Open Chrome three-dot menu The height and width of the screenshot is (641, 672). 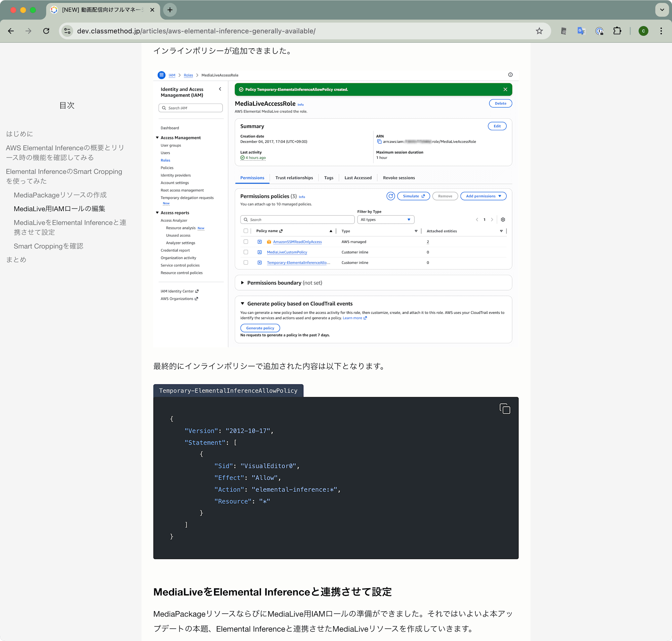661,31
